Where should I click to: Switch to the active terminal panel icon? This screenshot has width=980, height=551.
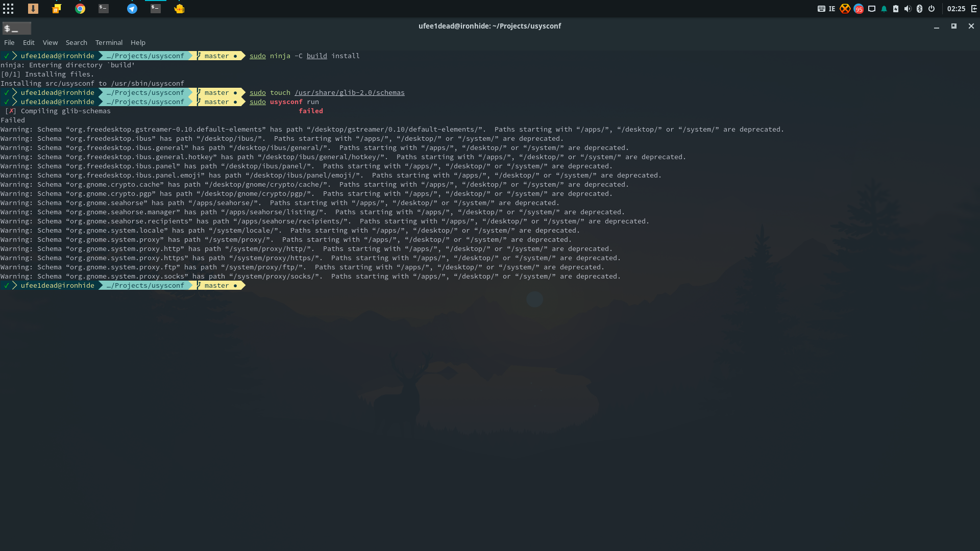156,9
